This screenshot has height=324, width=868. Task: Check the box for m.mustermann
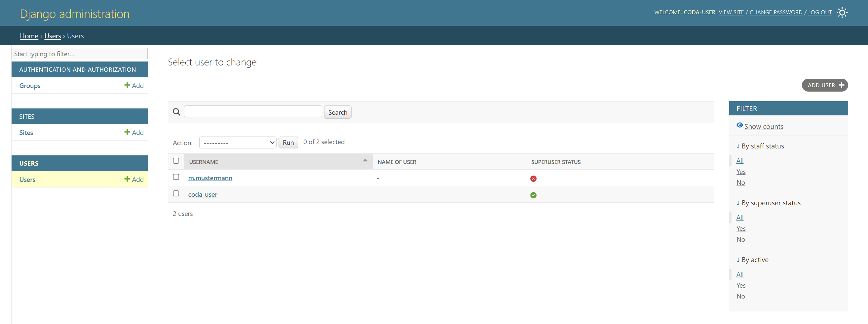click(176, 177)
